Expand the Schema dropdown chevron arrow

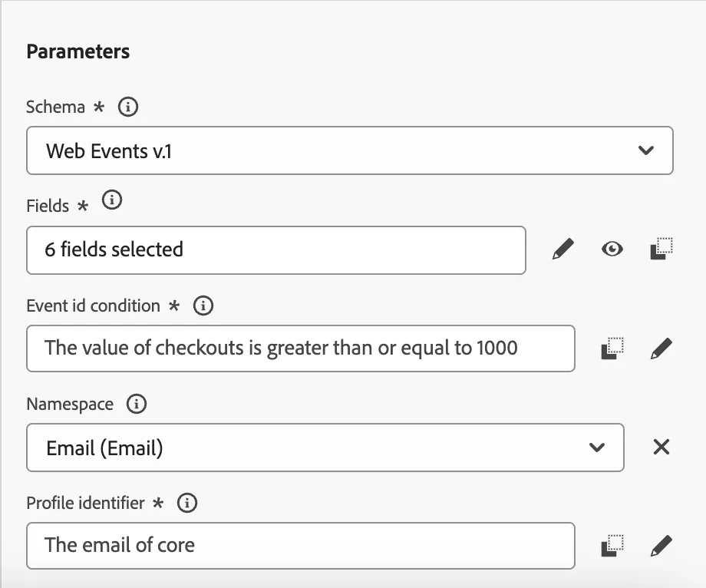point(646,150)
